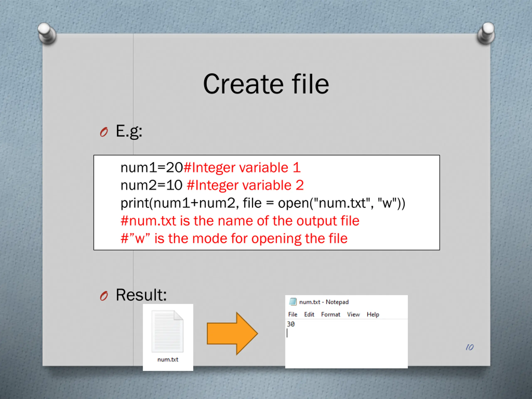Image resolution: width=532 pixels, height=399 pixels.
Task: Click the '#"w" is the mode' comment line
Action: (234, 239)
